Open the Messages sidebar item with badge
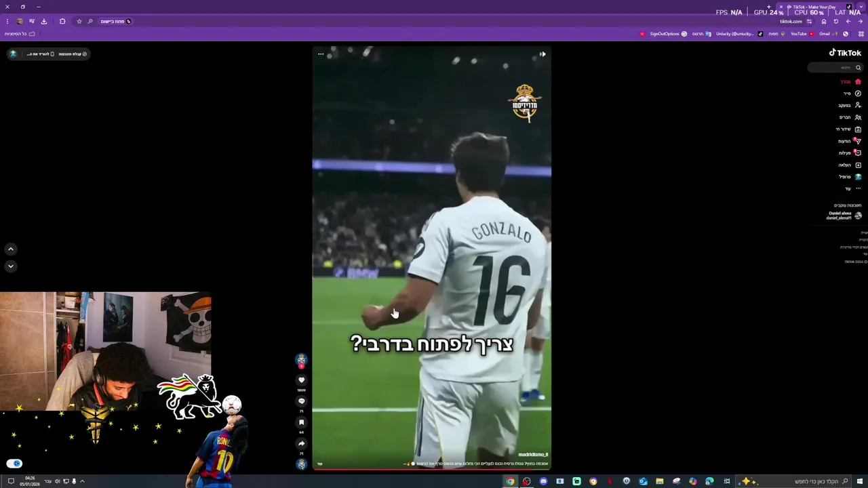 click(x=850, y=141)
